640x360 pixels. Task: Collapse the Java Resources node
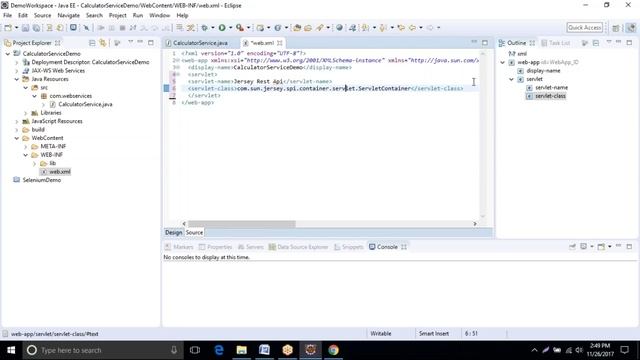[17, 79]
